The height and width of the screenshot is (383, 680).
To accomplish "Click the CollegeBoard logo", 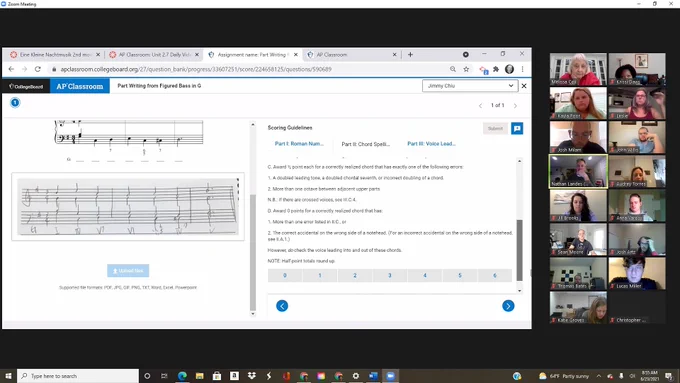I will point(26,86).
